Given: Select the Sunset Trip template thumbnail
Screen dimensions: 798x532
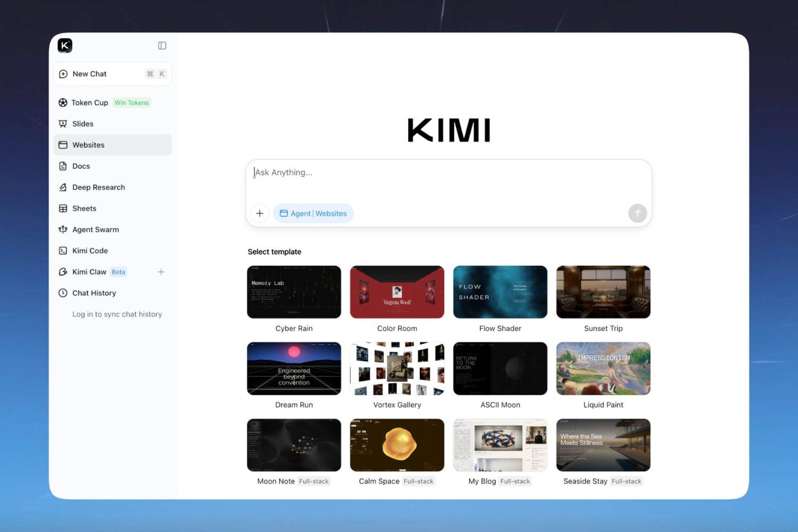Looking at the screenshot, I should pos(603,292).
